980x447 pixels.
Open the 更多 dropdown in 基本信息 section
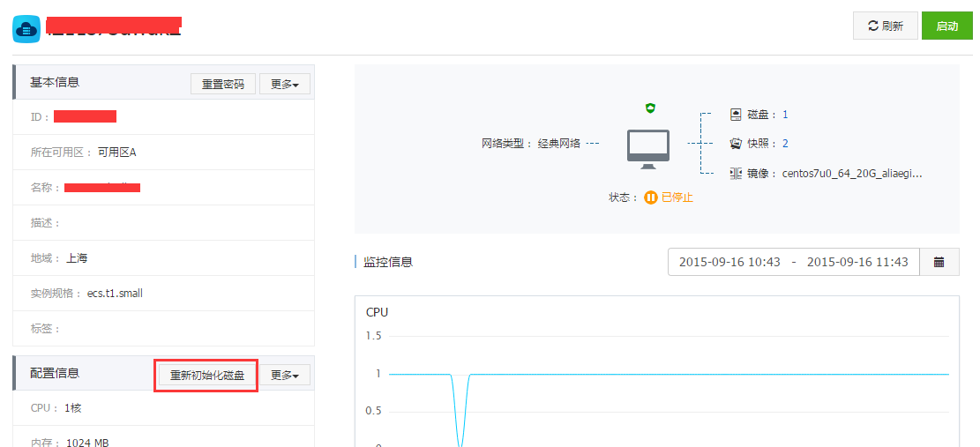pyautogui.click(x=284, y=85)
